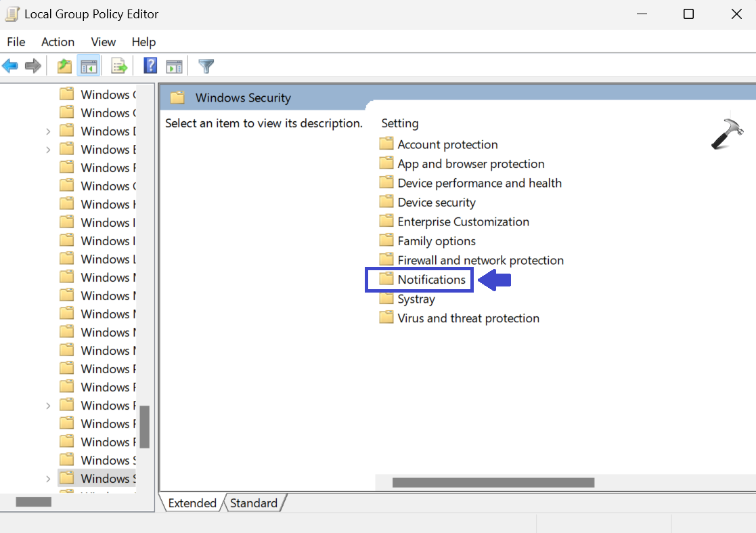756x533 pixels.
Task: Select the Windows H… tree folder
Action: click(97, 204)
